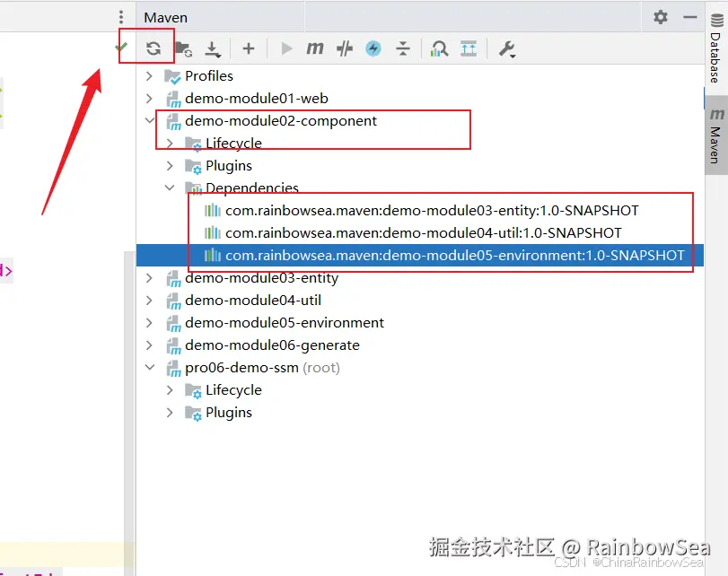Show dependencies diagram icon
Viewport: 728px width, 576px height.
439,48
